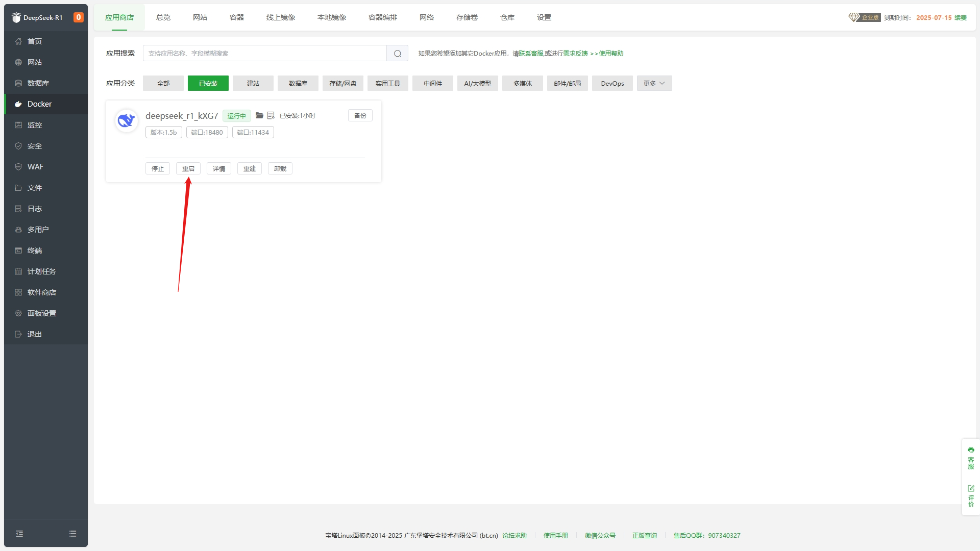Open 详情 for deepseek app
Screen dimensions: 980x551
219,169
